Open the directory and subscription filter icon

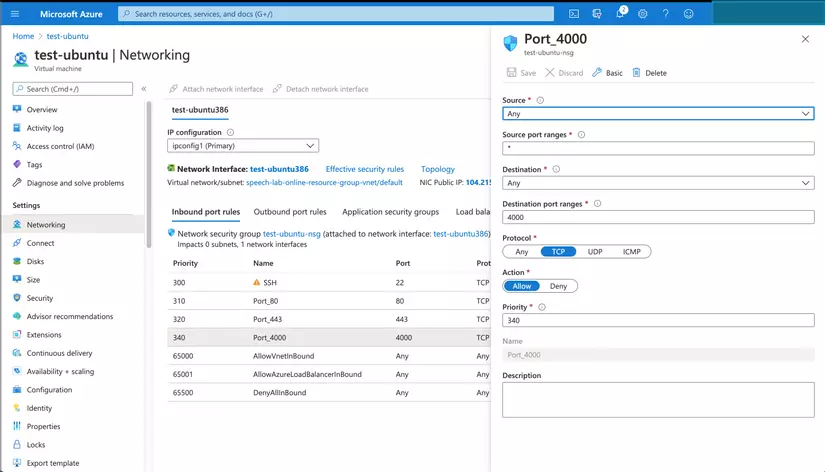(x=597, y=14)
